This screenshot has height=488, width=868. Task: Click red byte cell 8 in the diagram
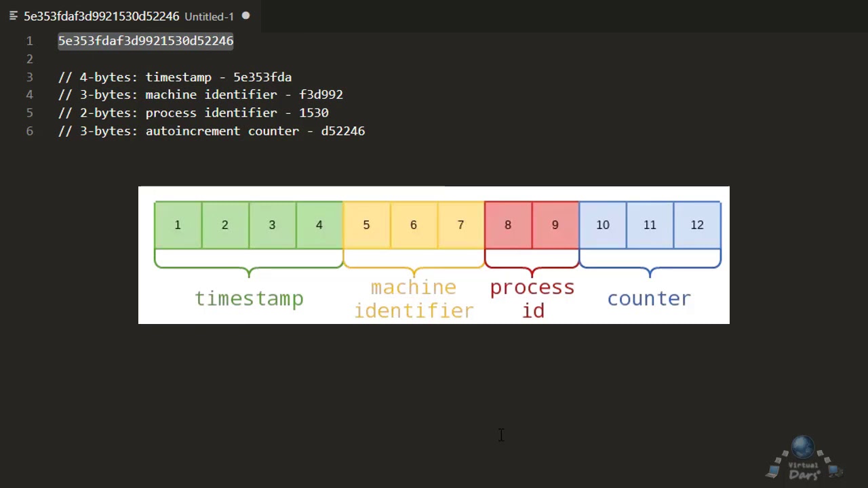[508, 225]
